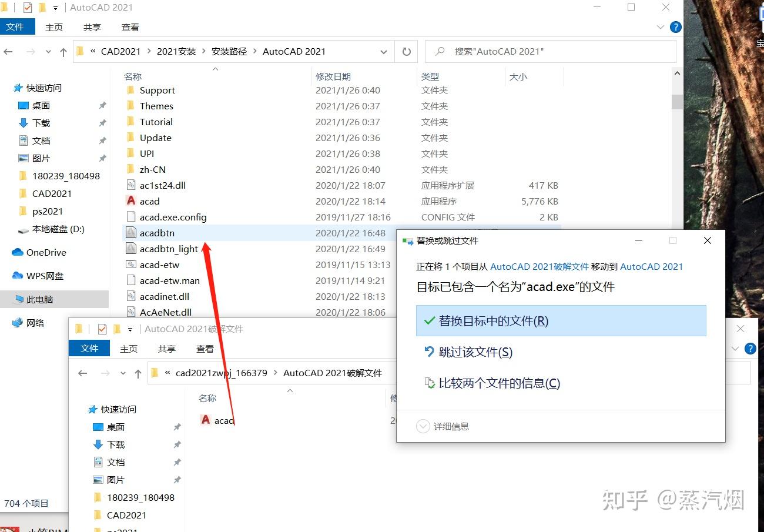
Task: Open Explorer help via the question mark icon
Action: (x=675, y=26)
